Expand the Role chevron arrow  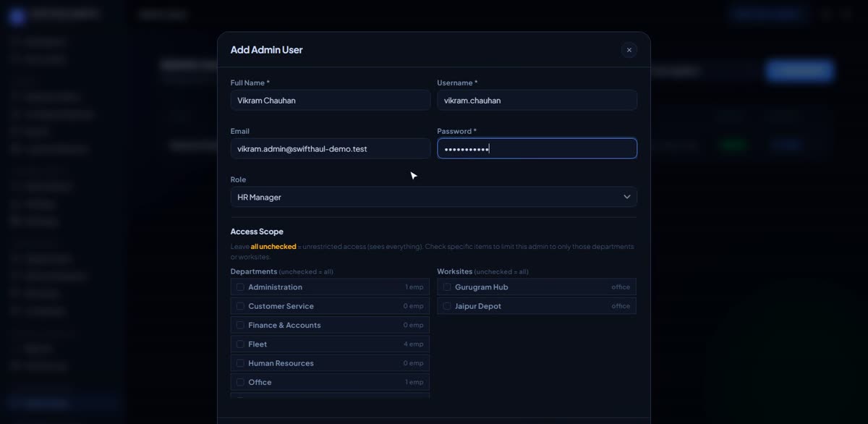coord(626,197)
